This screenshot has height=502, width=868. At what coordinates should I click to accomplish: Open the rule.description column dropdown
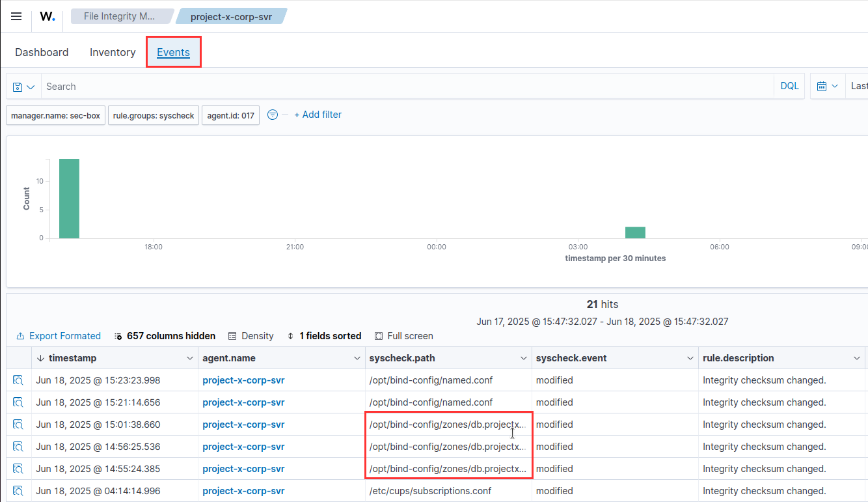tap(857, 358)
